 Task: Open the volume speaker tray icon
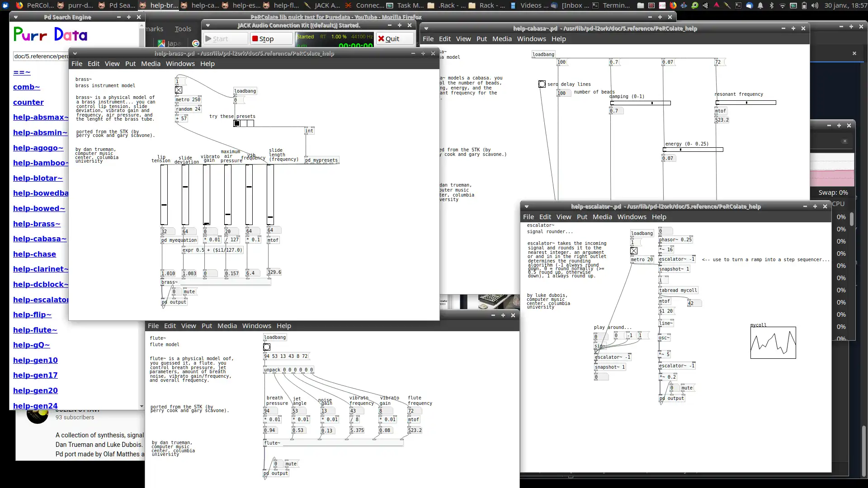click(815, 5)
